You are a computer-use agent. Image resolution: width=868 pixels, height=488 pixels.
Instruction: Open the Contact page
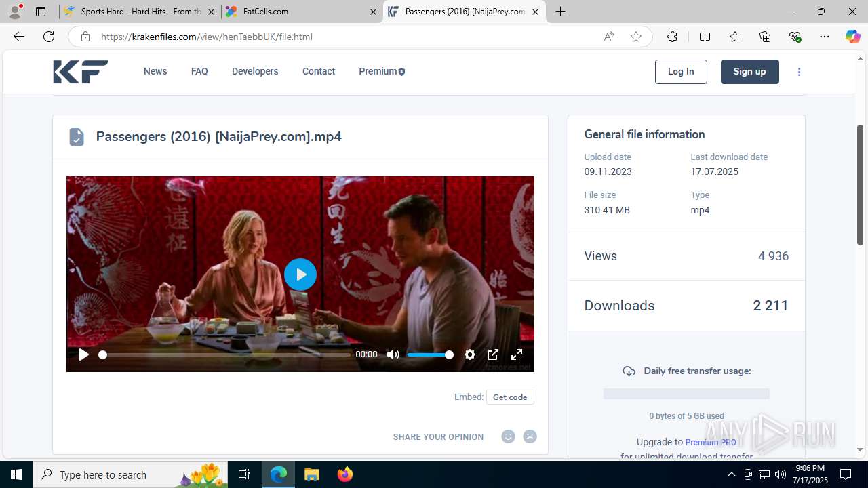tap(319, 71)
